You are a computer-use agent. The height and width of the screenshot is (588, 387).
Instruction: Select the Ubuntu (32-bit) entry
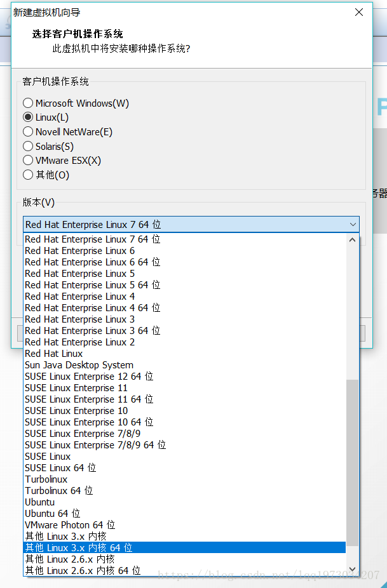pyautogui.click(x=184, y=502)
